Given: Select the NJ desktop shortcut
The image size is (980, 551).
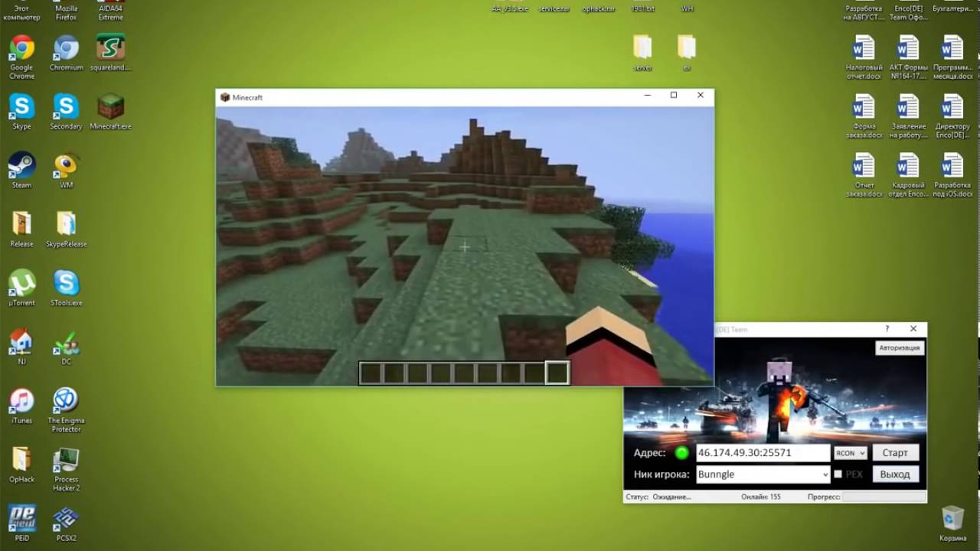Looking at the screenshot, I should tap(21, 347).
